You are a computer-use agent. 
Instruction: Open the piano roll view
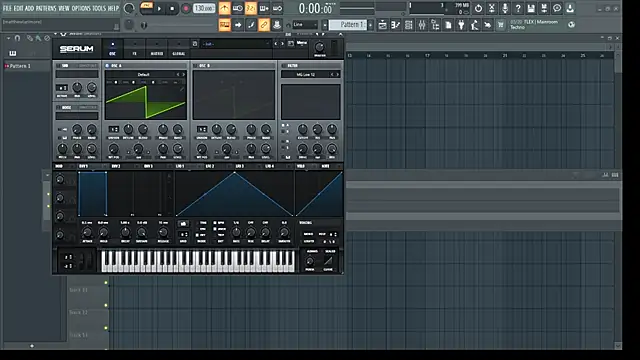[x=396, y=25]
